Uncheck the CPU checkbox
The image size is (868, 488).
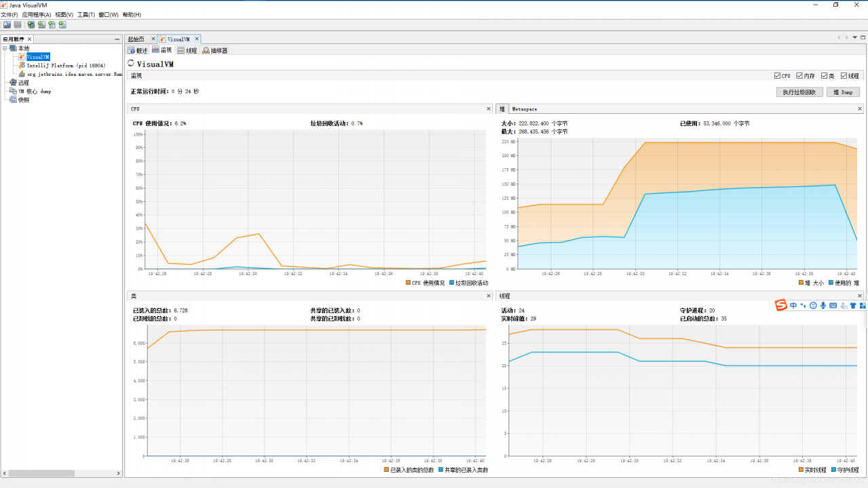pyautogui.click(x=778, y=76)
